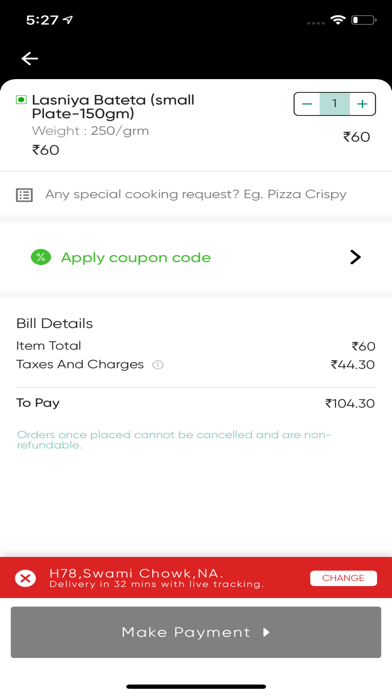Tap the green percent coupon icon
392x696 pixels.
click(x=41, y=257)
